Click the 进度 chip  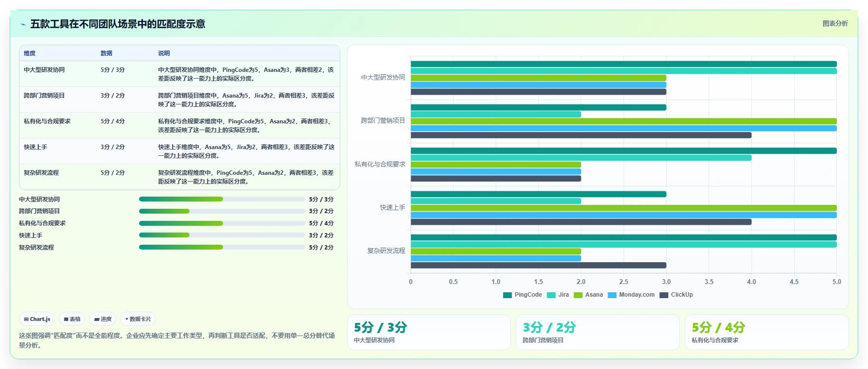pyautogui.click(x=103, y=319)
